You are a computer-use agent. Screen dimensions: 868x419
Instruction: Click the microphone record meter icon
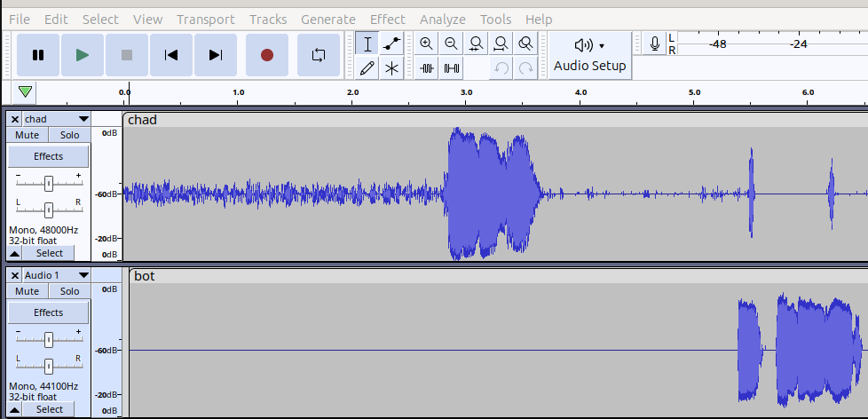(655, 43)
